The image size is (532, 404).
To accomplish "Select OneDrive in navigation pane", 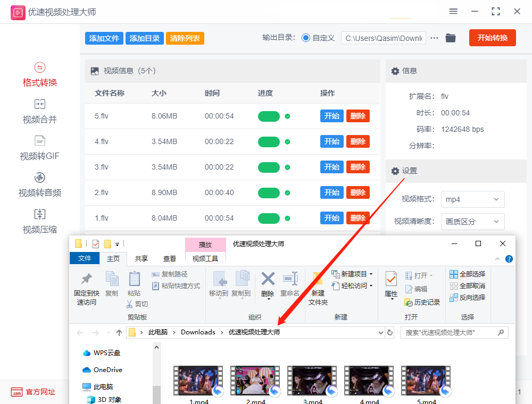I will click(103, 370).
